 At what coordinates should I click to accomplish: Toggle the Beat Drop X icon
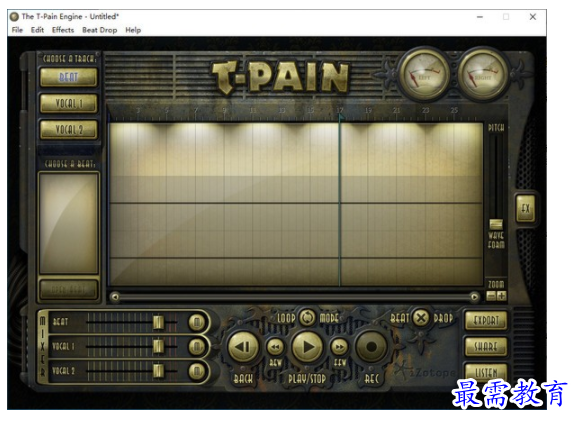[421, 317]
